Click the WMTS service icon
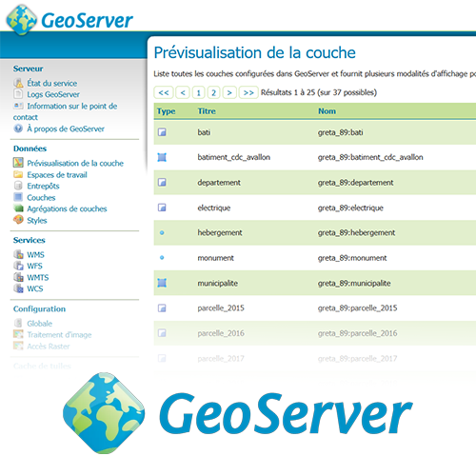 pyautogui.click(x=18, y=277)
